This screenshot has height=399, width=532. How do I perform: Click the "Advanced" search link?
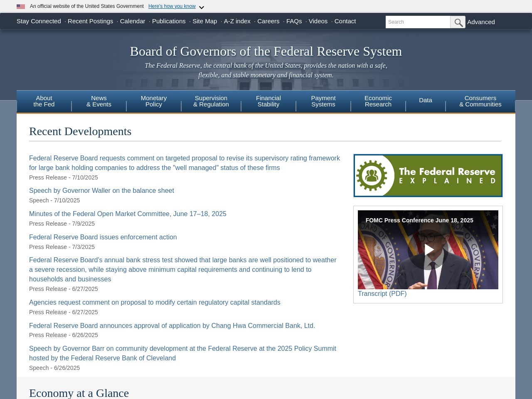pos(481,22)
